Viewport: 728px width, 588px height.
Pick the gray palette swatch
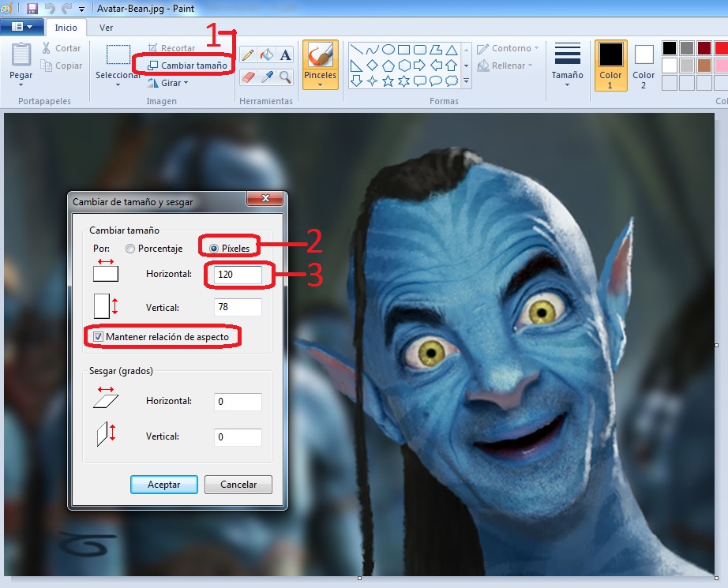tap(687, 48)
